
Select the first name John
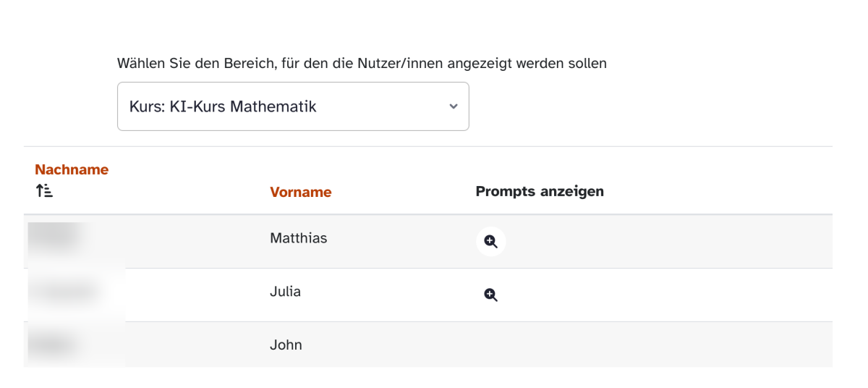pyautogui.click(x=286, y=345)
